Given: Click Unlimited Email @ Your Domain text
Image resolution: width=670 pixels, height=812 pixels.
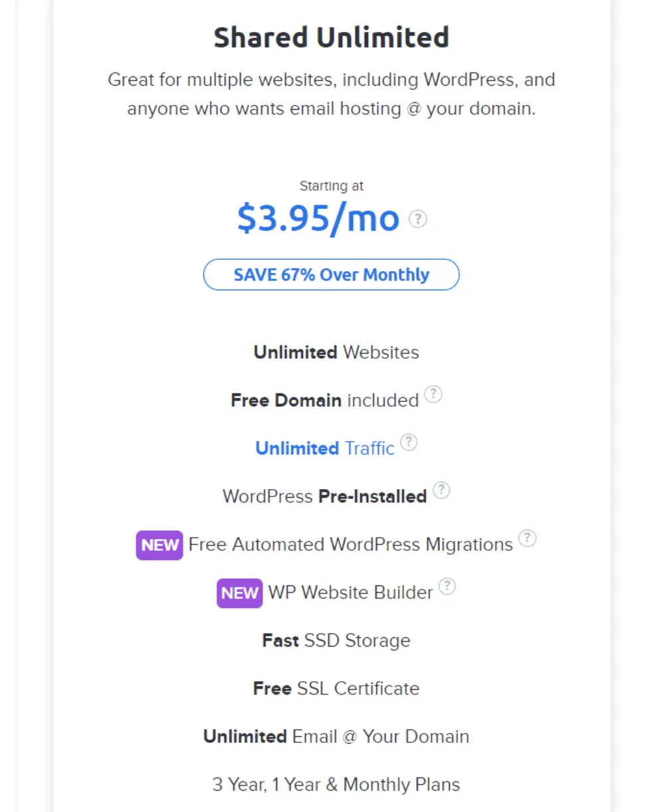Looking at the screenshot, I should pyautogui.click(x=336, y=736).
